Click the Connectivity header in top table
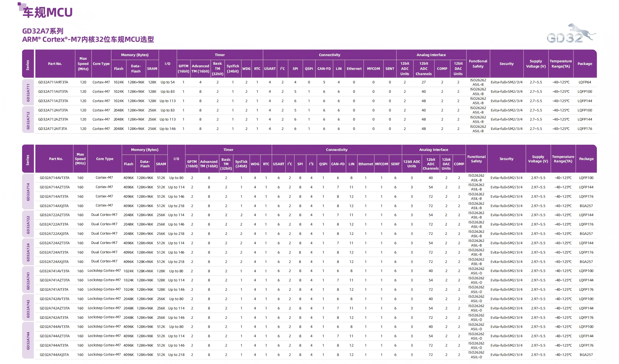 point(329,55)
